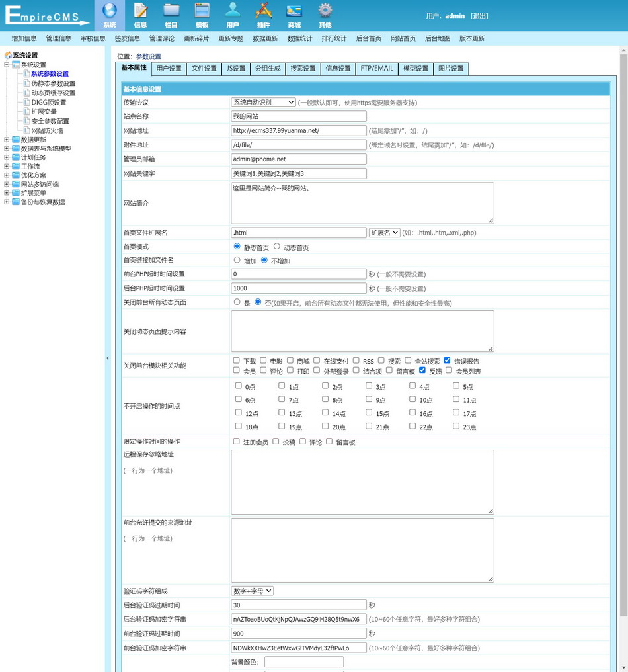The height and width of the screenshot is (672, 628).
Task: Click the folder icon beside 数据表与系统模型
Action: click(x=16, y=149)
